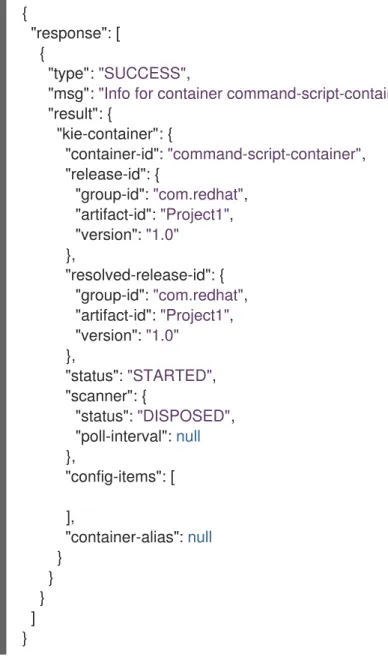Click the "container-alias" key

[122, 537]
